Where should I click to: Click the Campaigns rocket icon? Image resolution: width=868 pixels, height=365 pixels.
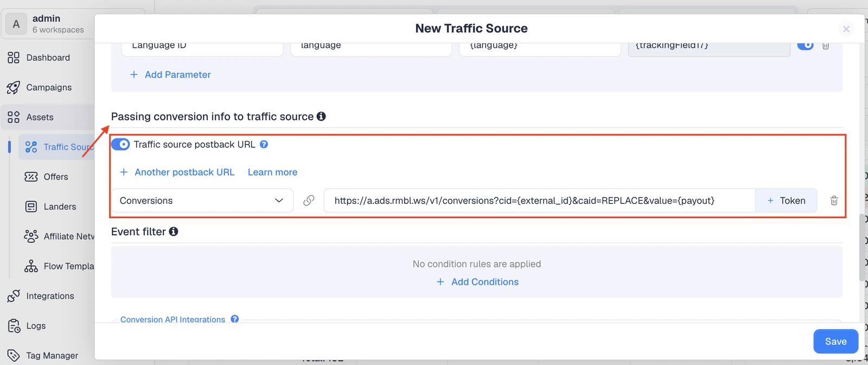point(14,87)
